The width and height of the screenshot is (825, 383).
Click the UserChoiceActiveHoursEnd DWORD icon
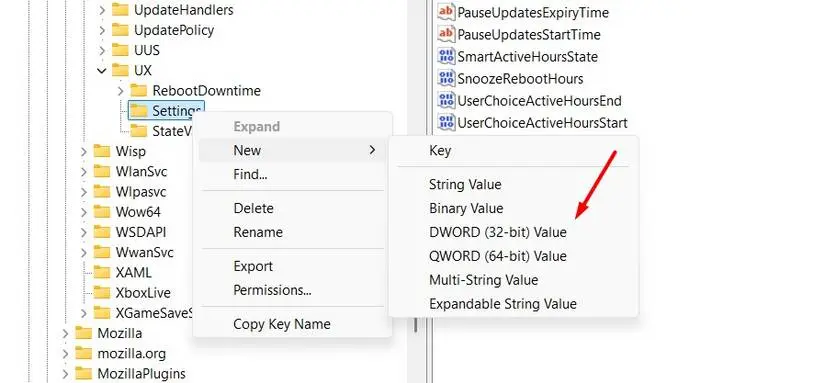coord(446,100)
